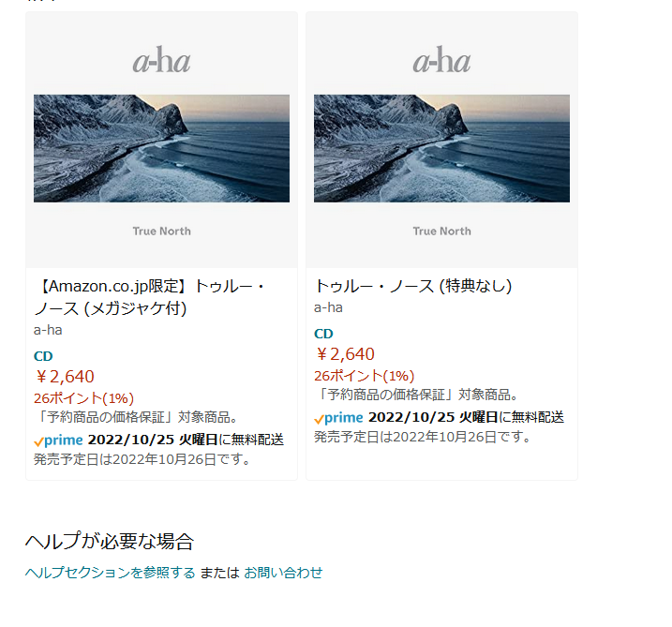Click 予約商品の価格保証 text on the Amazon限定 item
Screen dimensions: 672x627
pos(106,417)
